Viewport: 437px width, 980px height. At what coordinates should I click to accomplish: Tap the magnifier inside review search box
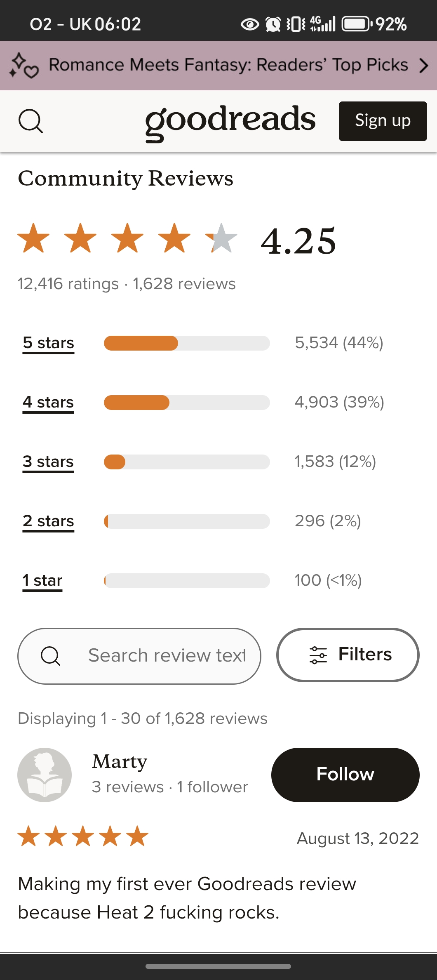click(x=51, y=656)
